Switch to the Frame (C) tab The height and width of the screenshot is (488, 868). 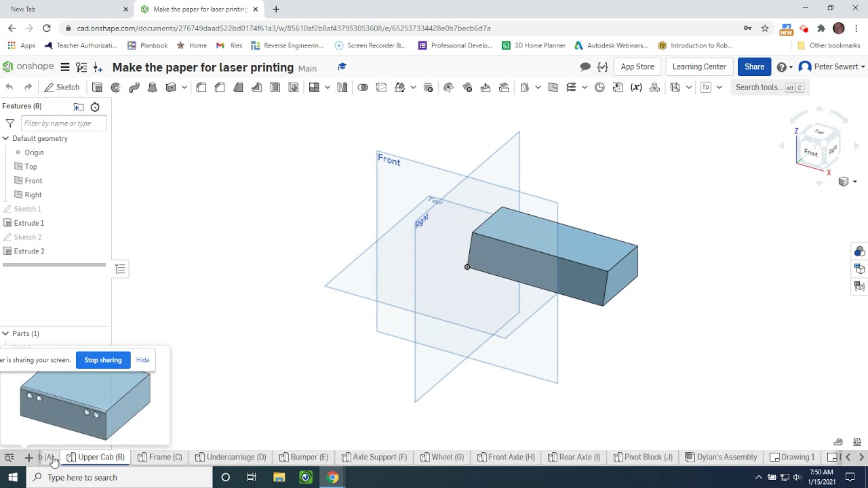pyautogui.click(x=160, y=457)
